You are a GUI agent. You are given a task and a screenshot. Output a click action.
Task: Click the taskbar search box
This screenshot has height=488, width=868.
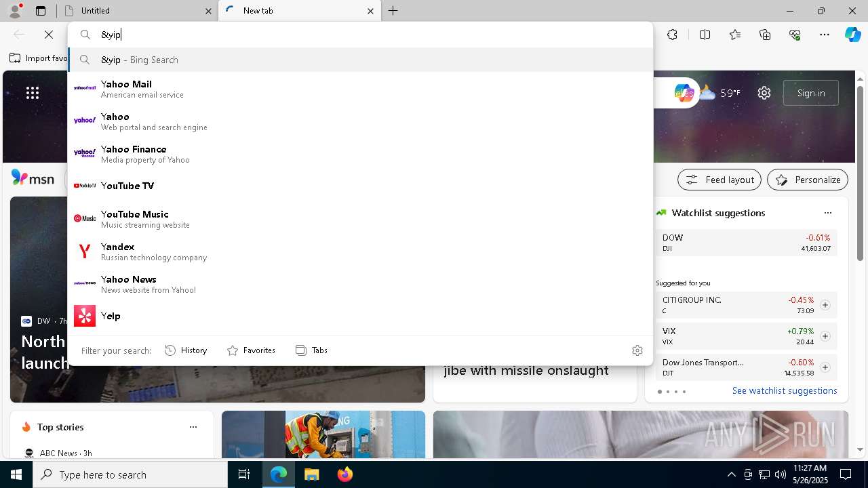pyautogui.click(x=130, y=474)
